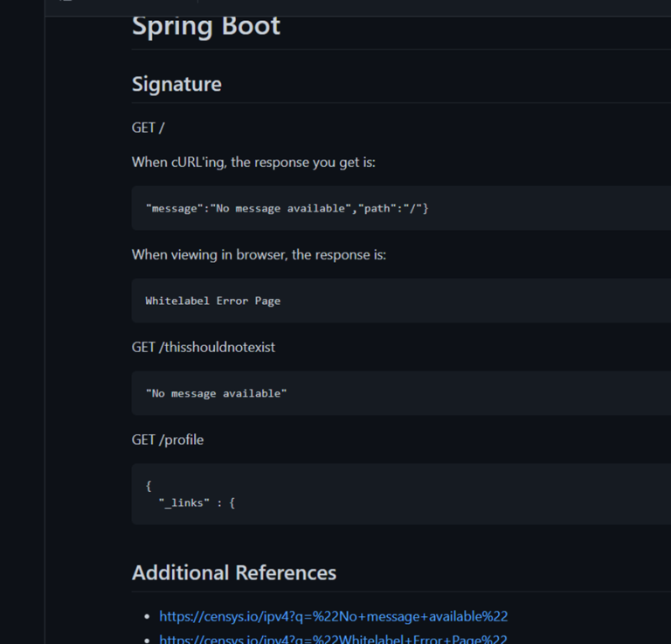The height and width of the screenshot is (644, 671).
Task: Click 'When viewing in browser, the response is:'
Action: pyautogui.click(x=259, y=254)
